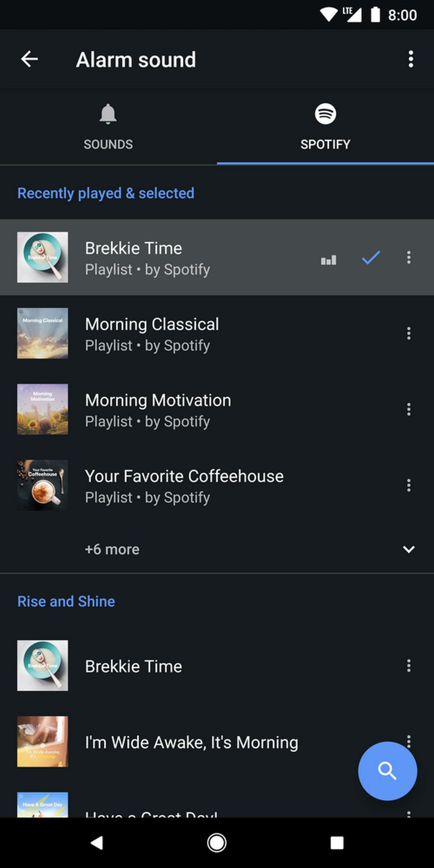Toggle the blue checkmark on Brekkie Time
Image resolution: width=434 pixels, height=868 pixels.
371,258
